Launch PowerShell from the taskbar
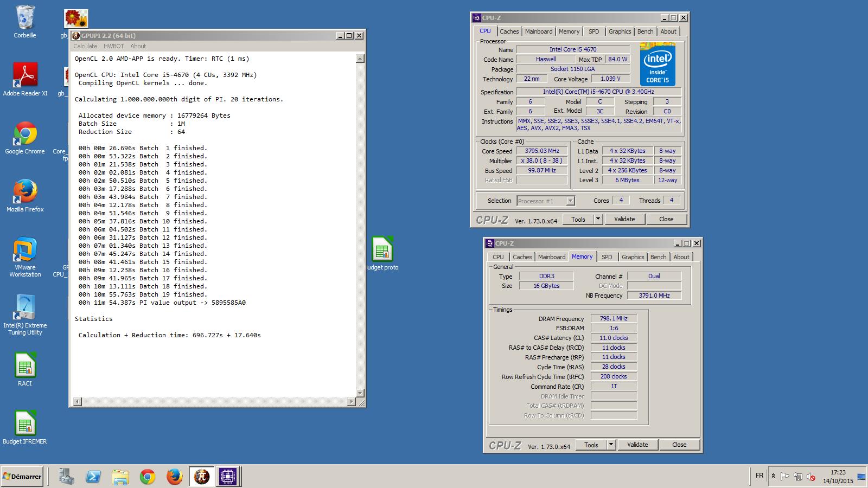This screenshot has height=488, width=868. pos(93,477)
